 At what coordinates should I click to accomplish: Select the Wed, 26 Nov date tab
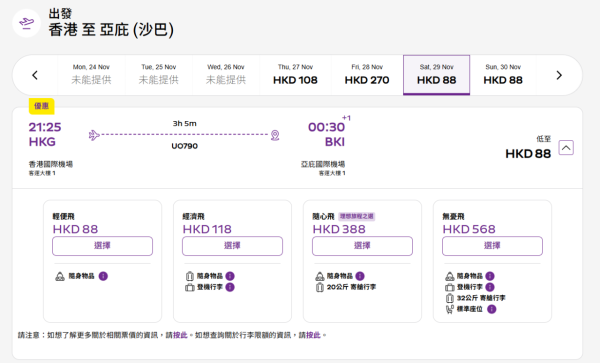coord(226,75)
